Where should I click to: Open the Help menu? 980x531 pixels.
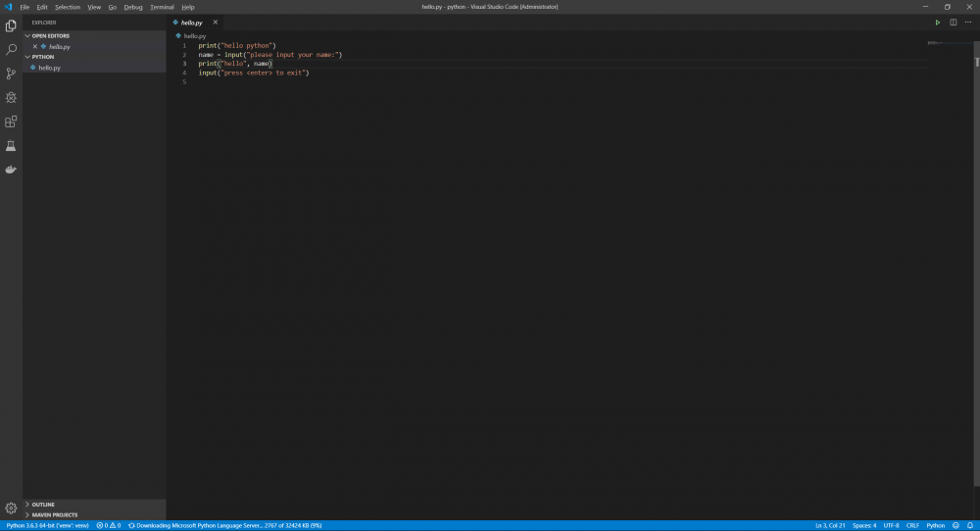188,7
